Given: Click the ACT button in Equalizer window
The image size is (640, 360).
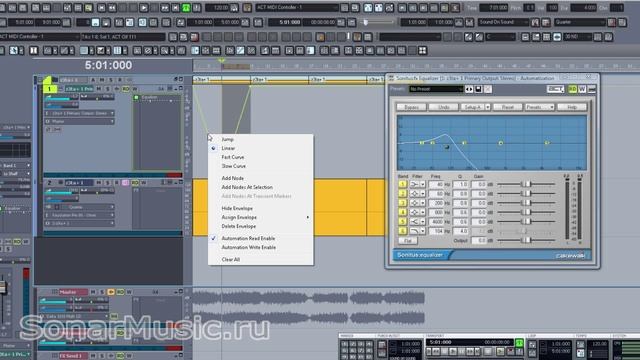Looking at the screenshot, I should [x=555, y=89].
